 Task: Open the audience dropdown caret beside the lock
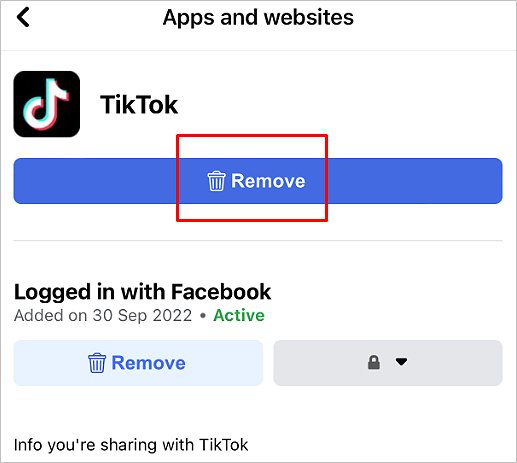pos(401,362)
